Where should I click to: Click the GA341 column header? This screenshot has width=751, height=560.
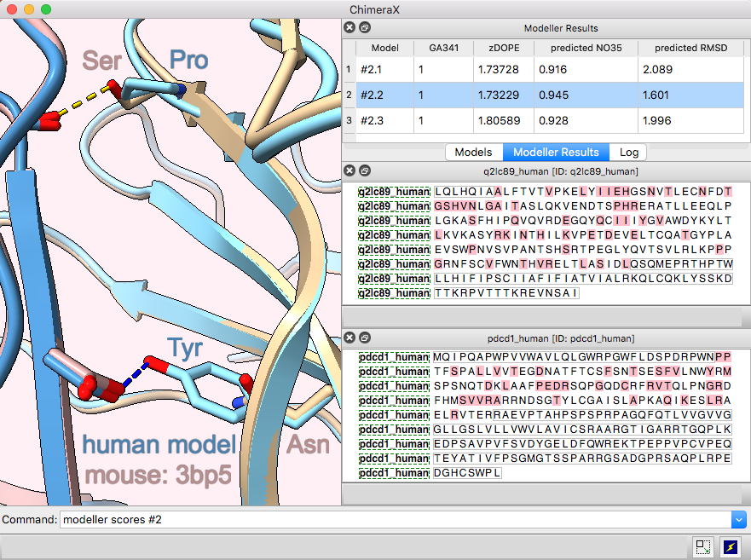pos(443,49)
